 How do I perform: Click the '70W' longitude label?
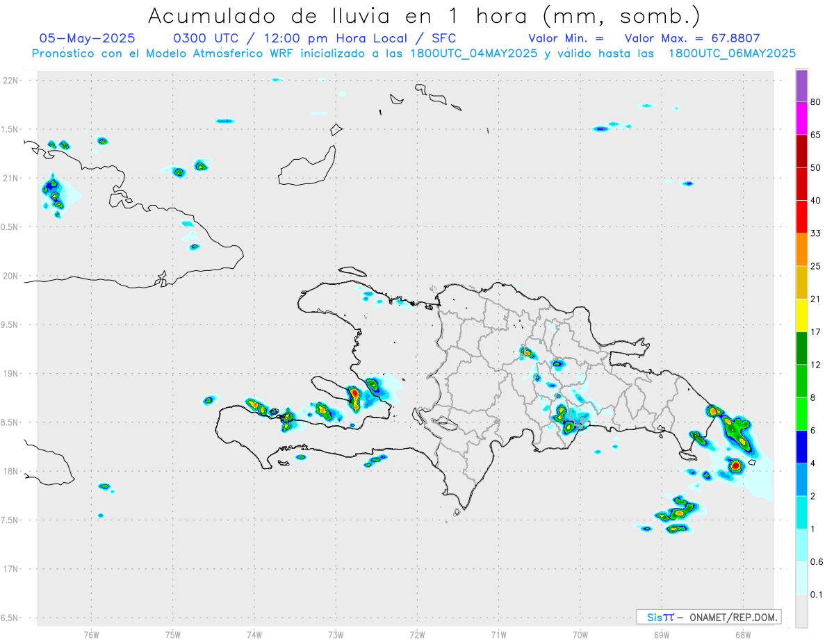(580, 635)
